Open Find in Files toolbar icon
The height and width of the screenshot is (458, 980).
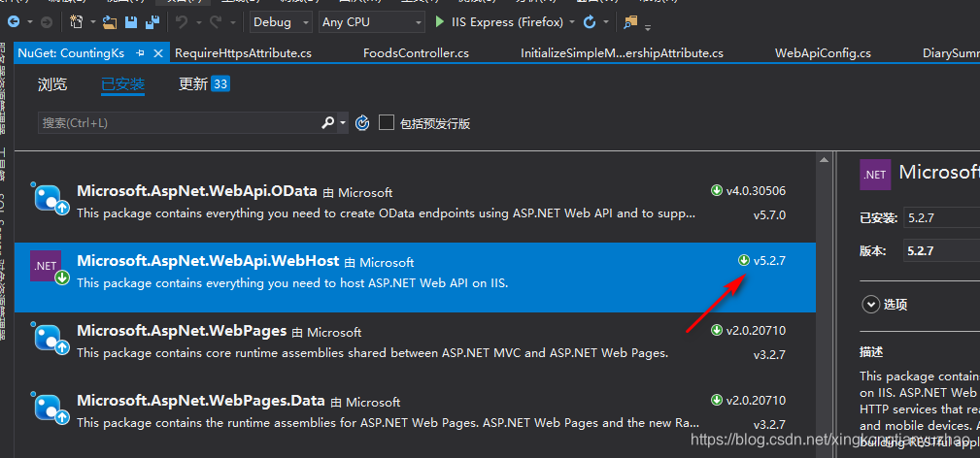[630, 22]
